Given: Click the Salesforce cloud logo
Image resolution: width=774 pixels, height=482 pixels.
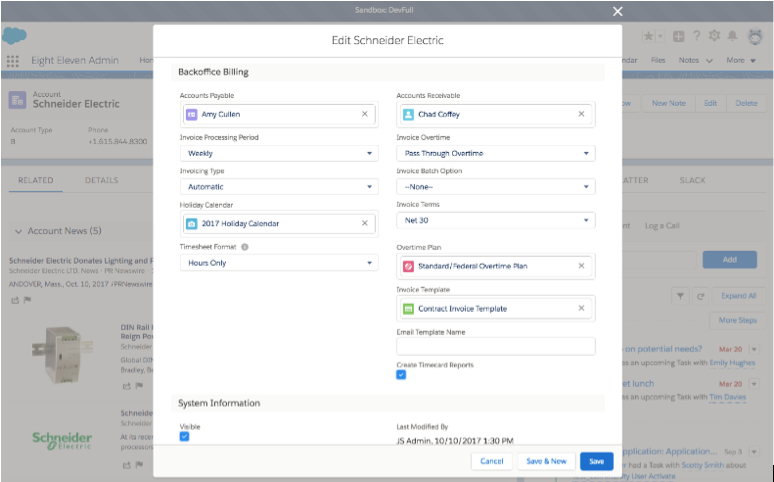Looking at the screenshot, I should click(14, 36).
